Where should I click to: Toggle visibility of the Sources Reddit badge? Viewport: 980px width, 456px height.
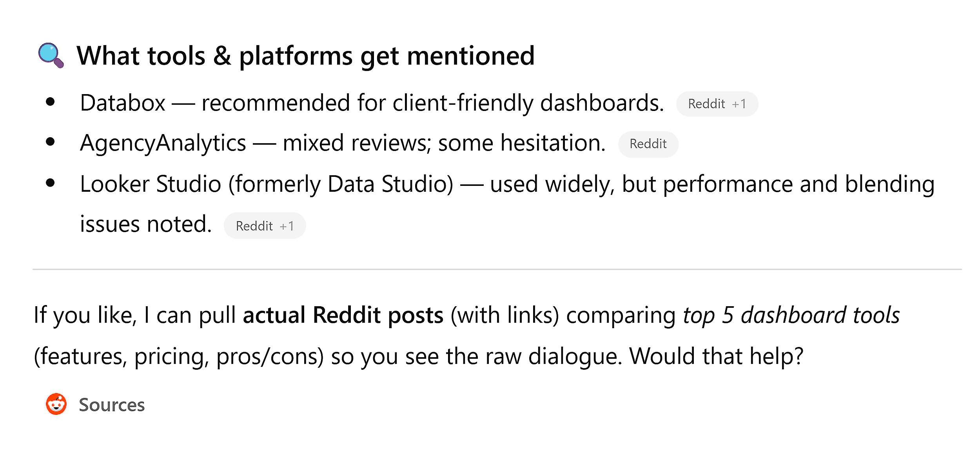pos(56,405)
